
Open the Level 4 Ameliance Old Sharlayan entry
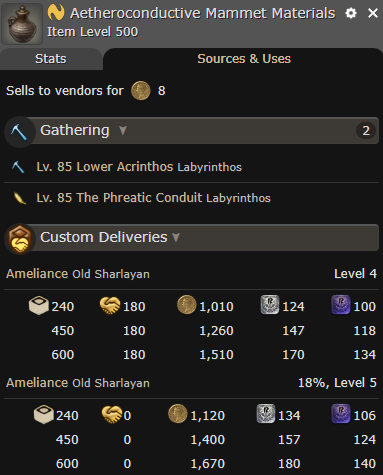tap(191, 274)
